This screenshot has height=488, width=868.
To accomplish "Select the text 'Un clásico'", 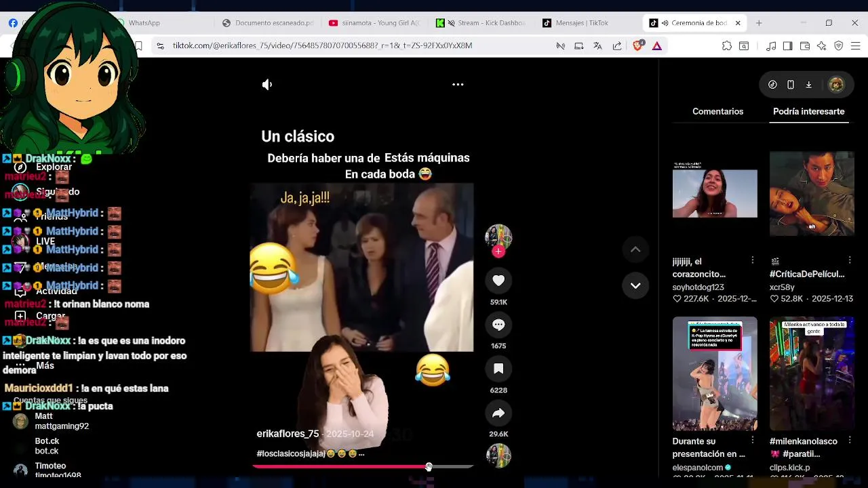I will [x=298, y=136].
